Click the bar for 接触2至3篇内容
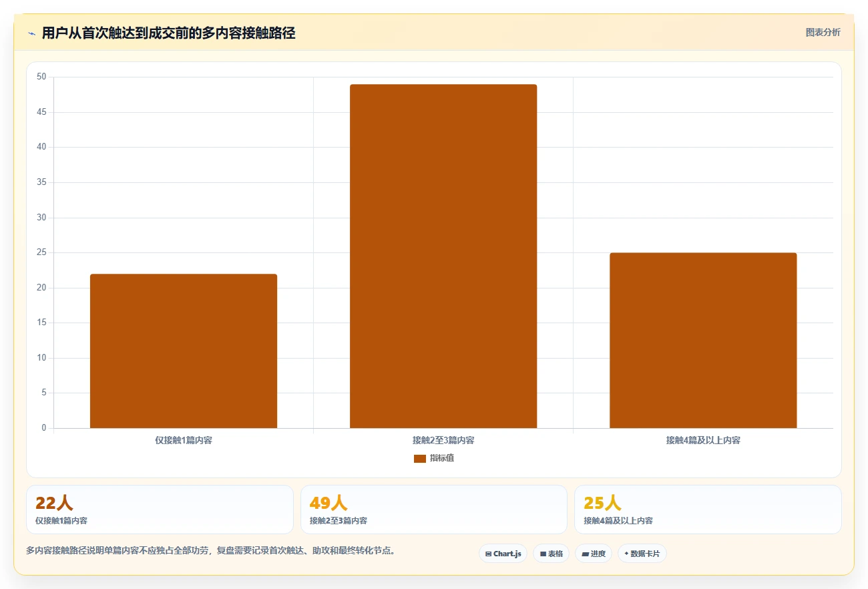This screenshot has height=589, width=868. click(443, 256)
